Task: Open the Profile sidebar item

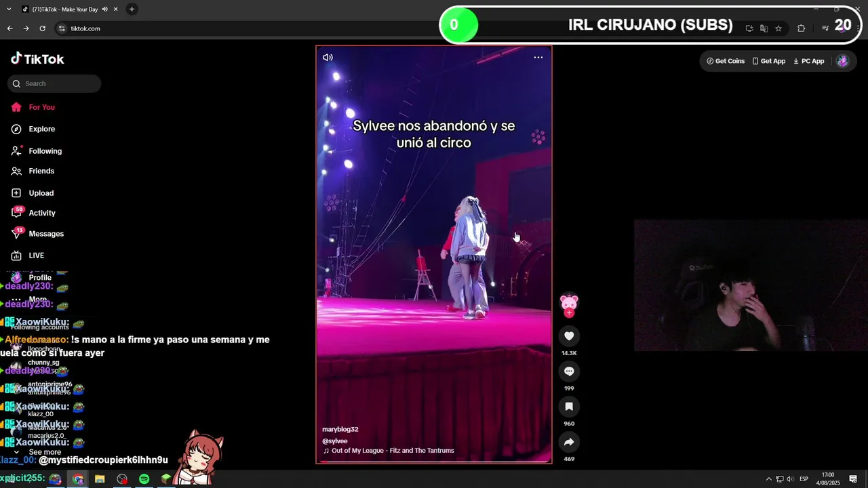Action: click(x=32, y=278)
